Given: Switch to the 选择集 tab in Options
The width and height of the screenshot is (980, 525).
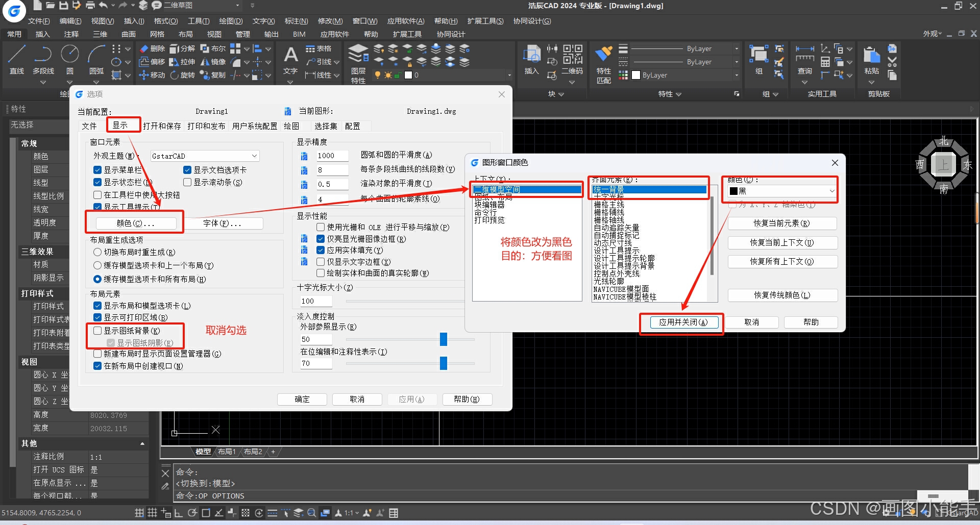Looking at the screenshot, I should pyautogui.click(x=326, y=126).
